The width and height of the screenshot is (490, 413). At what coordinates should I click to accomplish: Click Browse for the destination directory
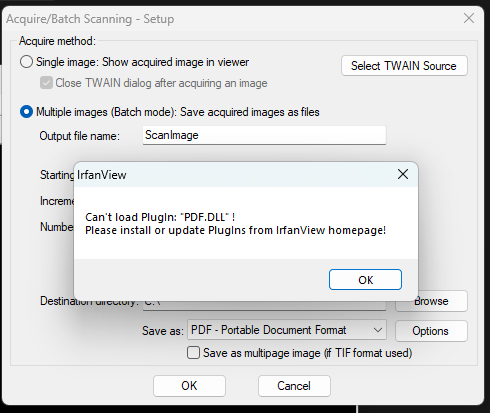[x=431, y=301]
